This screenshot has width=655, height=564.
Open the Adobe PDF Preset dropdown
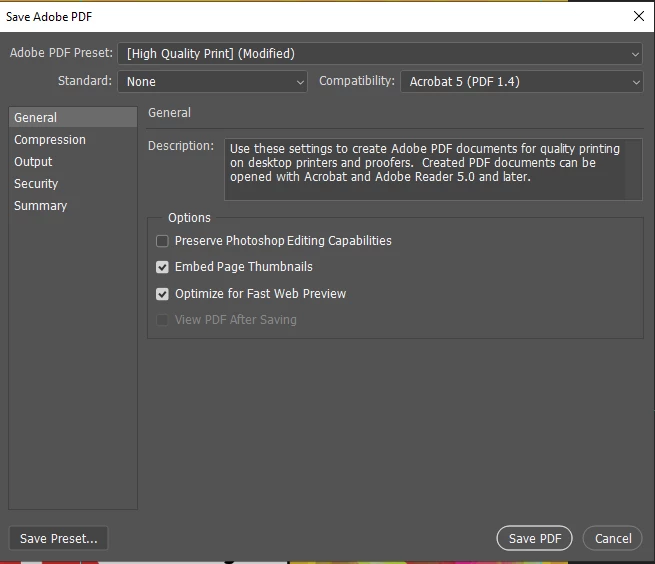tap(380, 53)
